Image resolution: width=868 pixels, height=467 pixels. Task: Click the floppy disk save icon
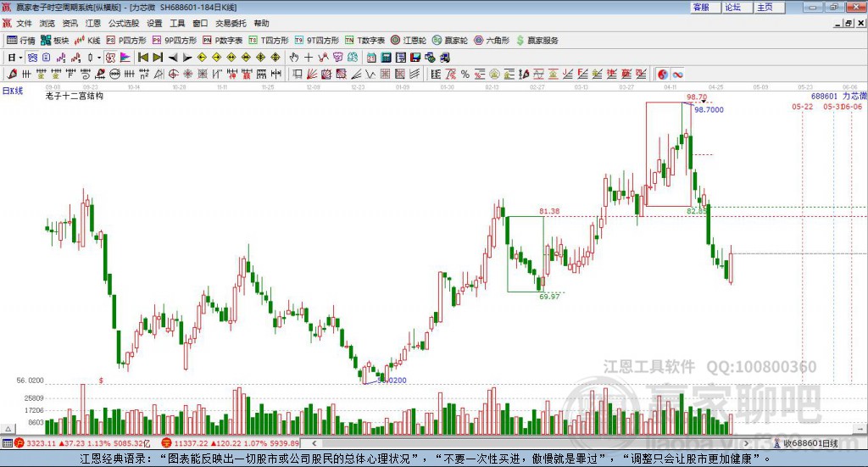click(x=415, y=58)
